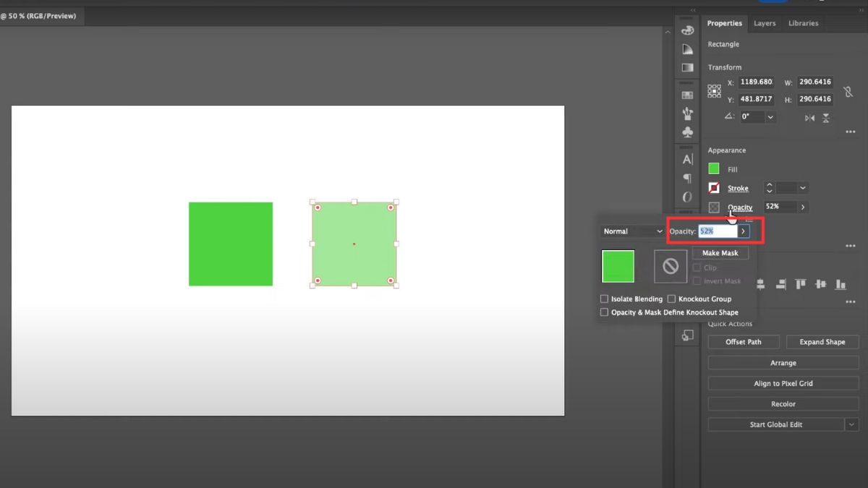868x488 pixels.
Task: Open the Gradient panel icon
Action: coord(688,67)
